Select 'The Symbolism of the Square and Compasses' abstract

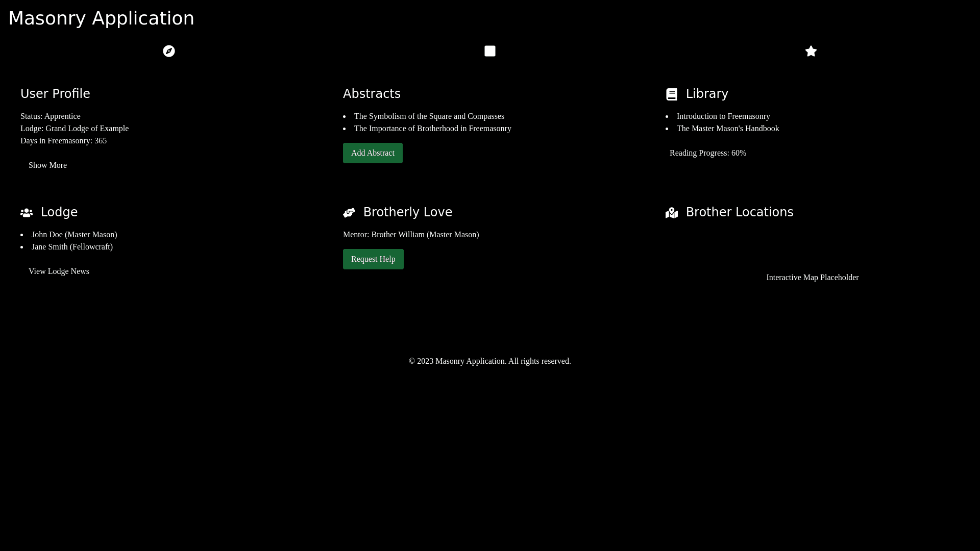(429, 116)
